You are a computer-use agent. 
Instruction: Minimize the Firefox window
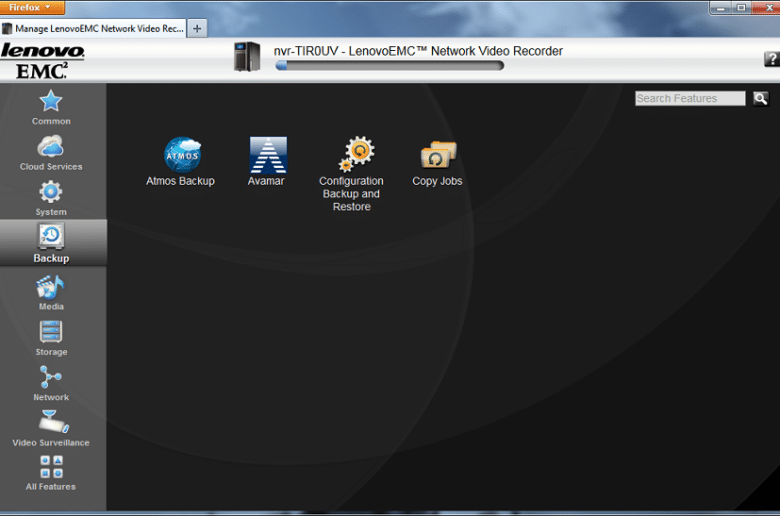coord(720,8)
